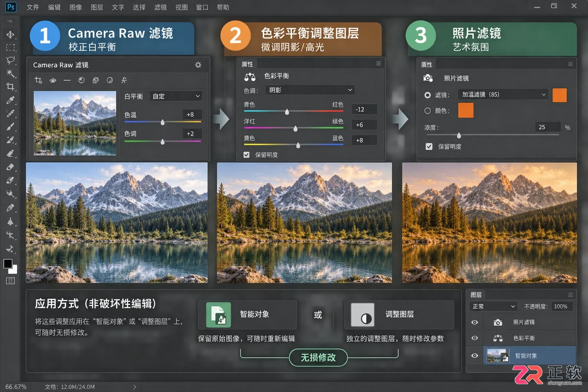Open the layer blend mode 正常 dropdown
Image resolution: width=588 pixels, height=392 pixels.
(494, 306)
